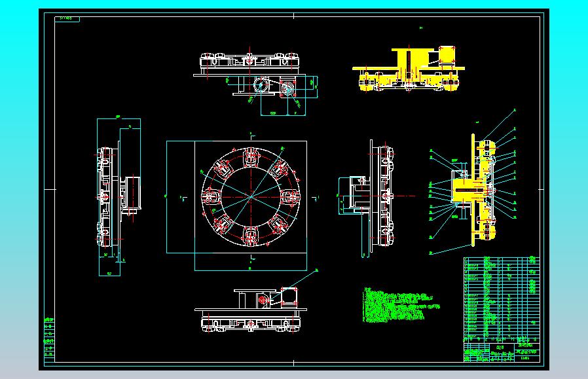The height and width of the screenshot is (379, 588).
Task: Click the green technical notes text block
Action: (x=401, y=305)
